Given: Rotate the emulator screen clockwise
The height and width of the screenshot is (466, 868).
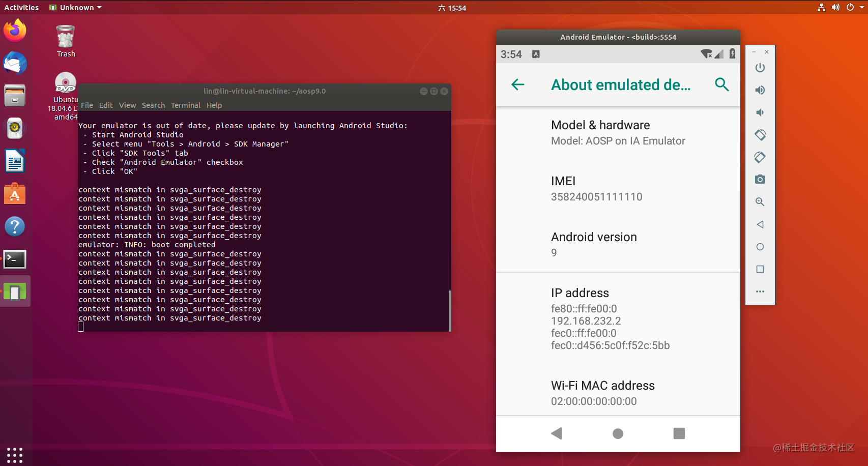Looking at the screenshot, I should coord(760,157).
